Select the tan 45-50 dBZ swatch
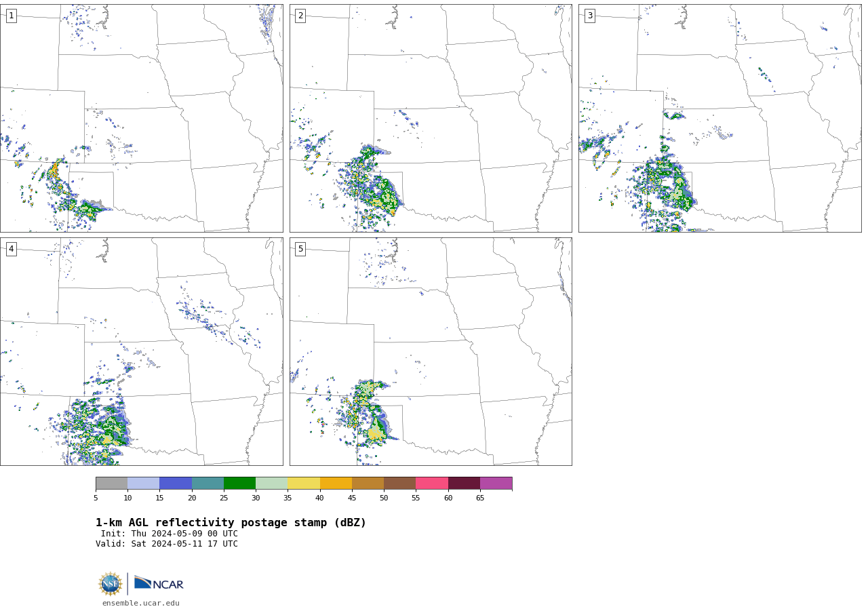The width and height of the screenshot is (868, 611). [368, 484]
